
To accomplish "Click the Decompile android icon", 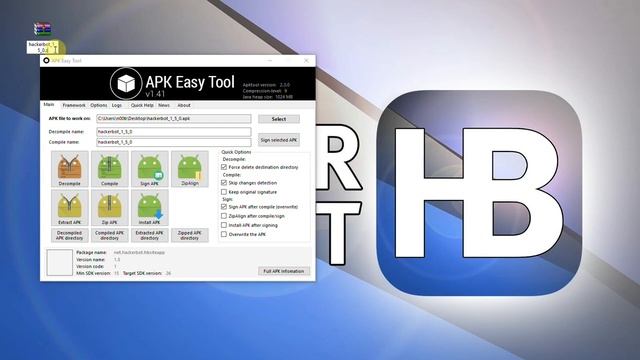I will [x=69, y=169].
